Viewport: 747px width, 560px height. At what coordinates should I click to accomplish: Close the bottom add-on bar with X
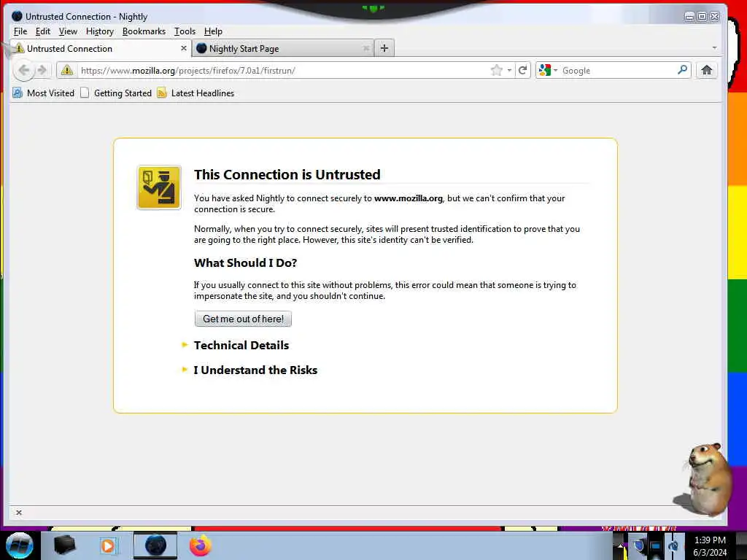click(18, 513)
